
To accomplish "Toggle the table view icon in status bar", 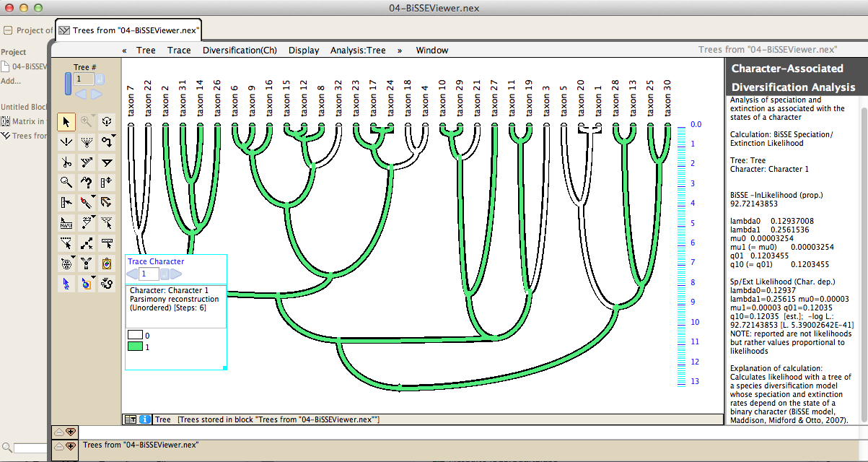I will 131,419.
